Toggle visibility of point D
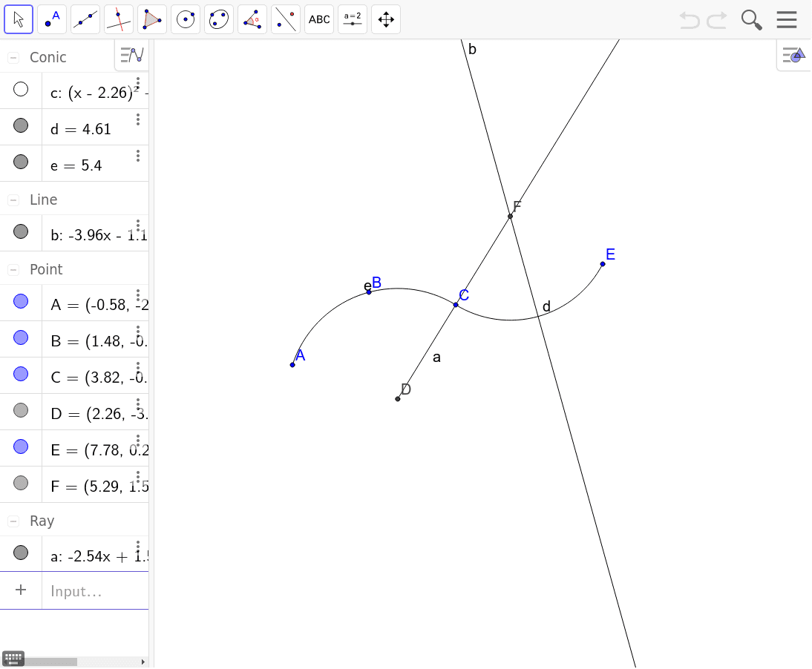The image size is (812, 669). [x=21, y=411]
